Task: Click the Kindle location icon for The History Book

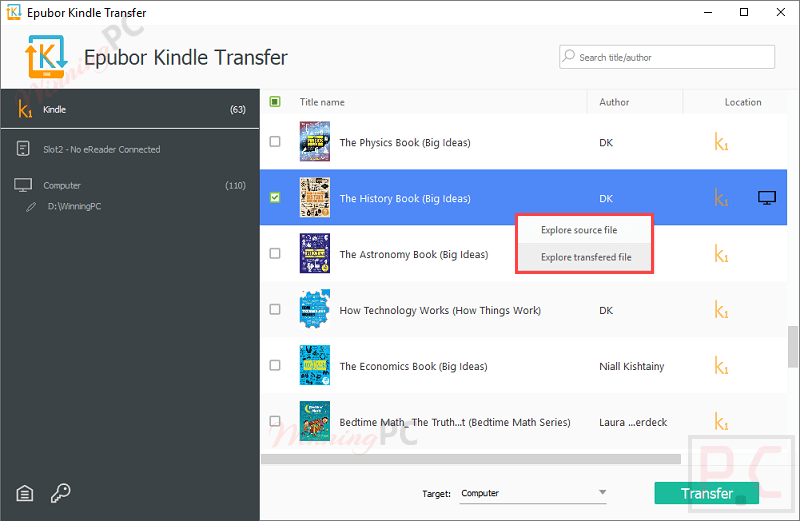Action: (721, 198)
